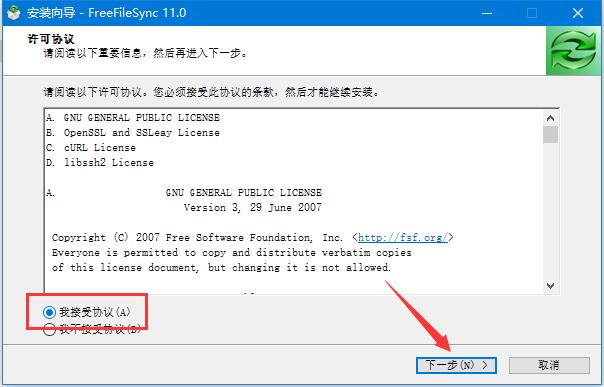Click the 'Everyone is permitted to copy' line
This screenshot has width=604, height=387.
point(232,253)
